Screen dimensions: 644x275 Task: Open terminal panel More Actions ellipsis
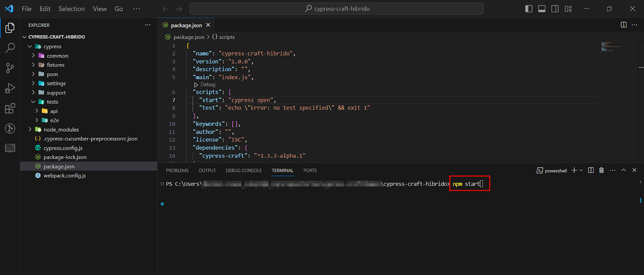(x=613, y=170)
